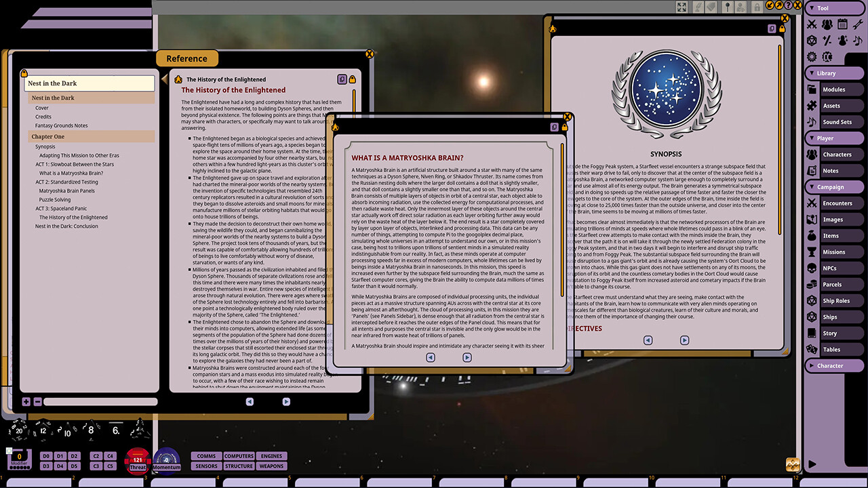This screenshot has width=868, height=488.
Task: Click the d12 die icon
Action: (43, 430)
